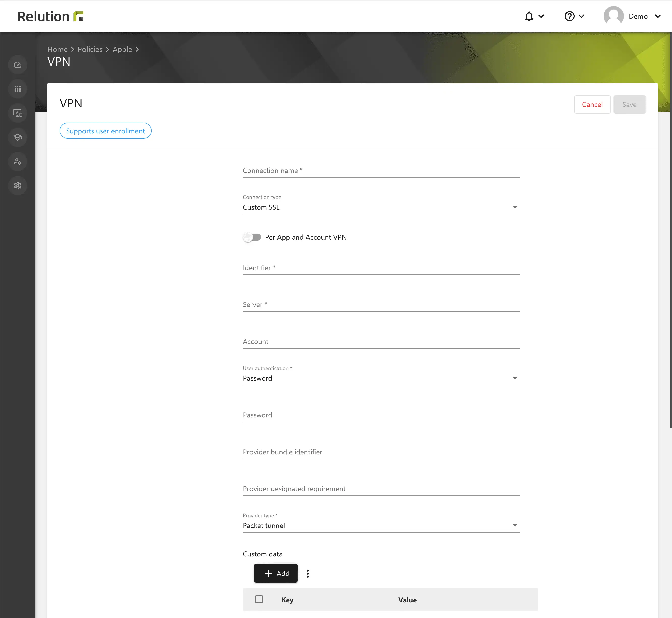This screenshot has width=672, height=618.
Task: Check the select-all checkbox beside Key
Action: pyautogui.click(x=259, y=599)
